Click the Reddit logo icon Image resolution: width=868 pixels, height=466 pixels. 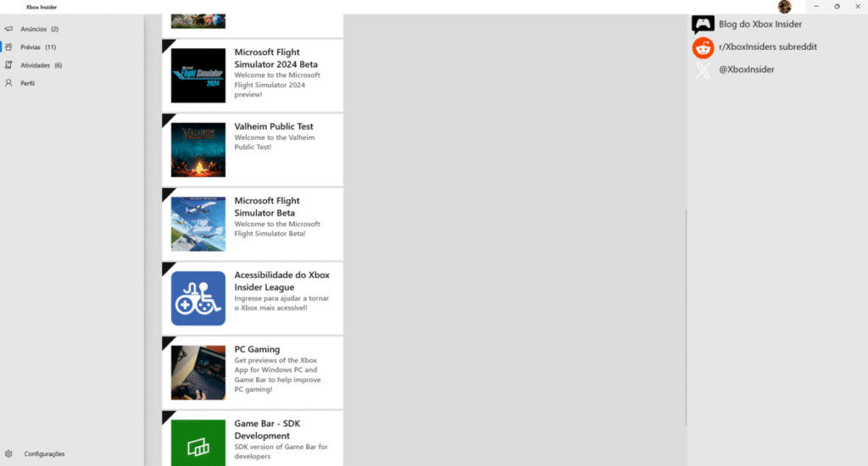click(x=703, y=47)
